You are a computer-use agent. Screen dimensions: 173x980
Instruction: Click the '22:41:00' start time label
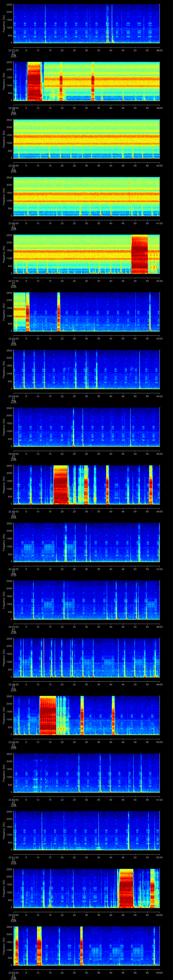(13, 281)
